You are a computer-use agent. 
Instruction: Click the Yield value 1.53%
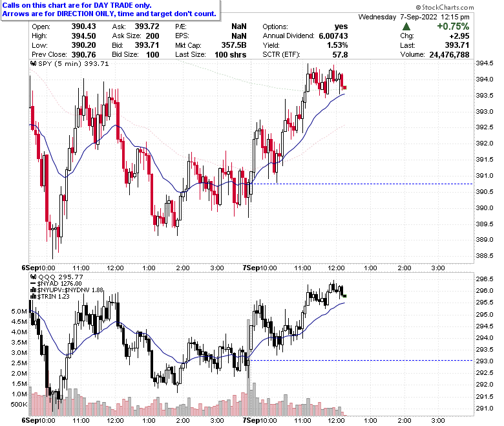point(337,45)
